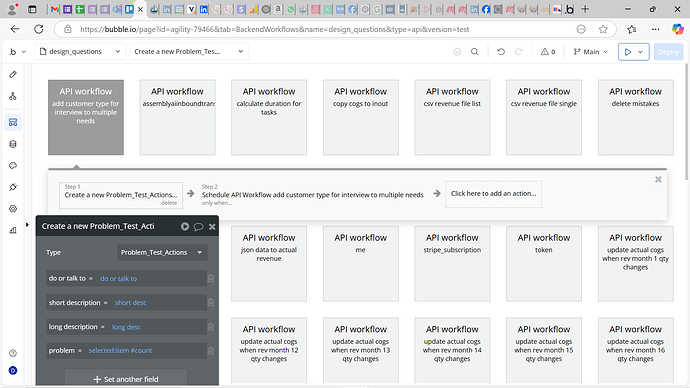Click the search magnifier in the top bar

[474, 51]
